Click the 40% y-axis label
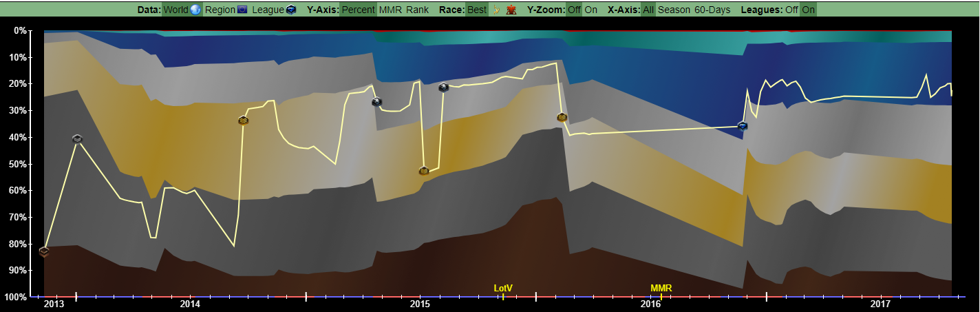This screenshot has width=980, height=312. [x=18, y=137]
